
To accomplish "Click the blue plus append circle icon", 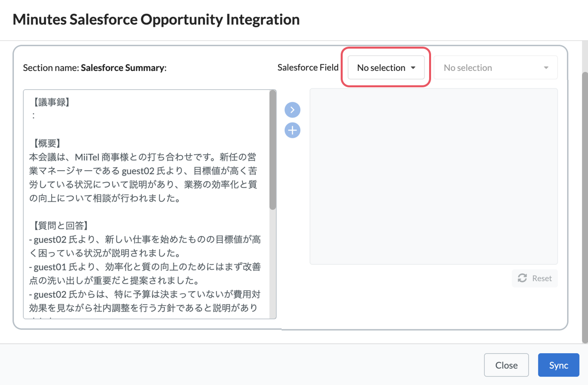I will 293,130.
